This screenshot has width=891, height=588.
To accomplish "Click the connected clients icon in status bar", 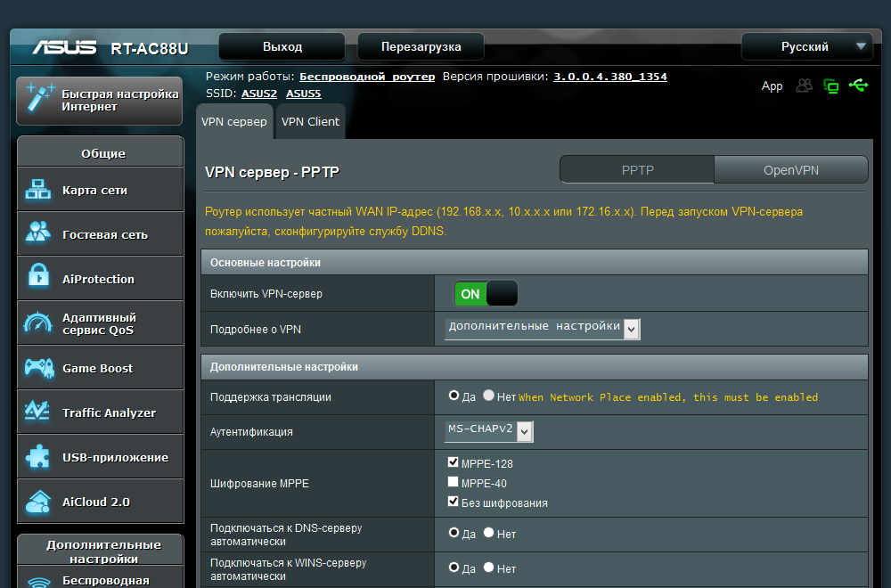I will 804,86.
